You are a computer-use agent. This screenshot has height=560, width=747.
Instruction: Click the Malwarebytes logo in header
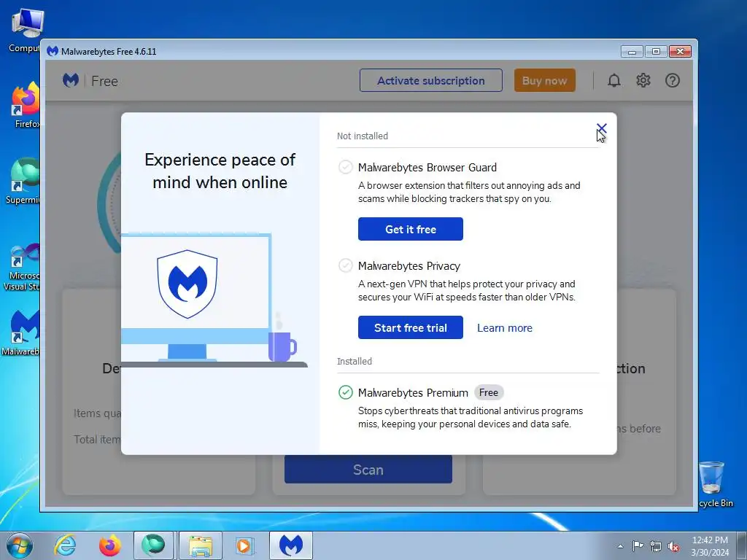pos(71,80)
